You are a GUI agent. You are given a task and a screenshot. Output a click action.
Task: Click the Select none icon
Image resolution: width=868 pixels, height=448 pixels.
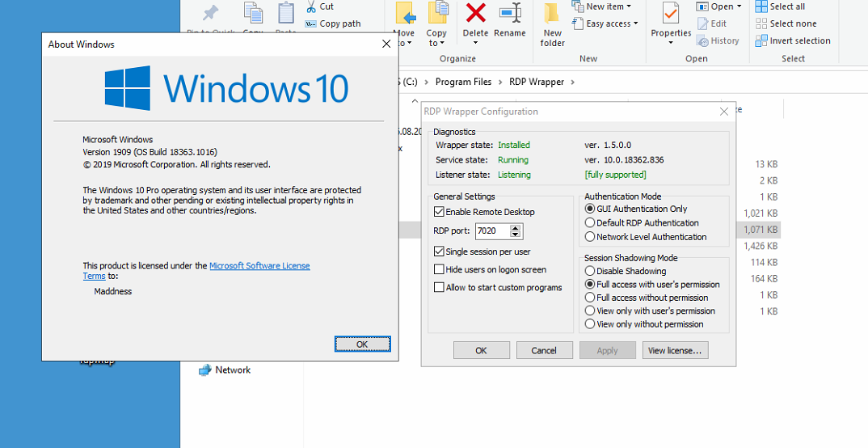(761, 23)
